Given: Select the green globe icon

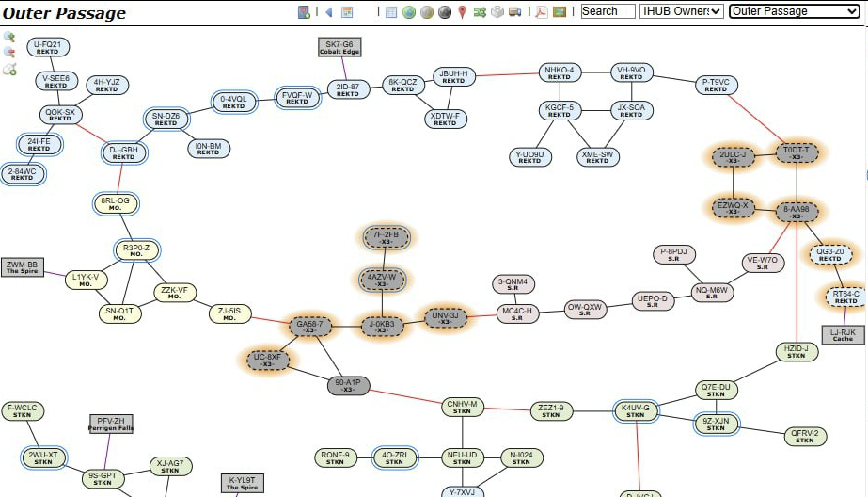Looking at the screenshot, I should tap(409, 11).
